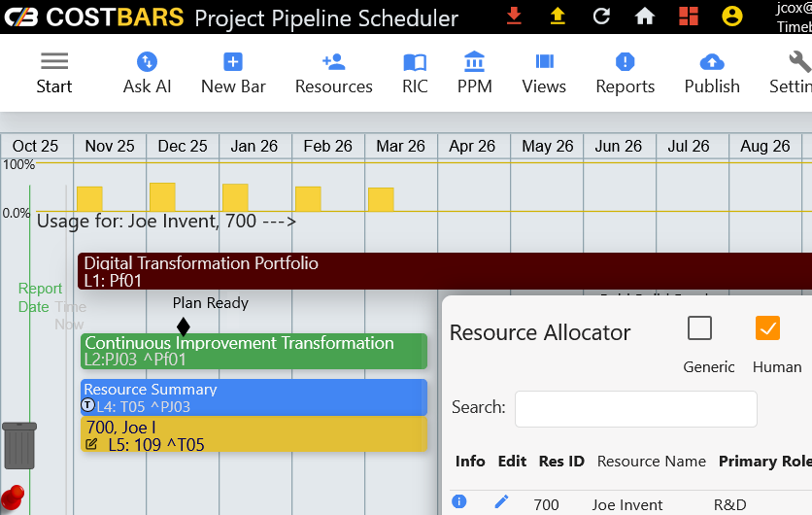Viewport: 812px width, 515px height.
Task: Click the Ask AI button
Action: pos(147,73)
